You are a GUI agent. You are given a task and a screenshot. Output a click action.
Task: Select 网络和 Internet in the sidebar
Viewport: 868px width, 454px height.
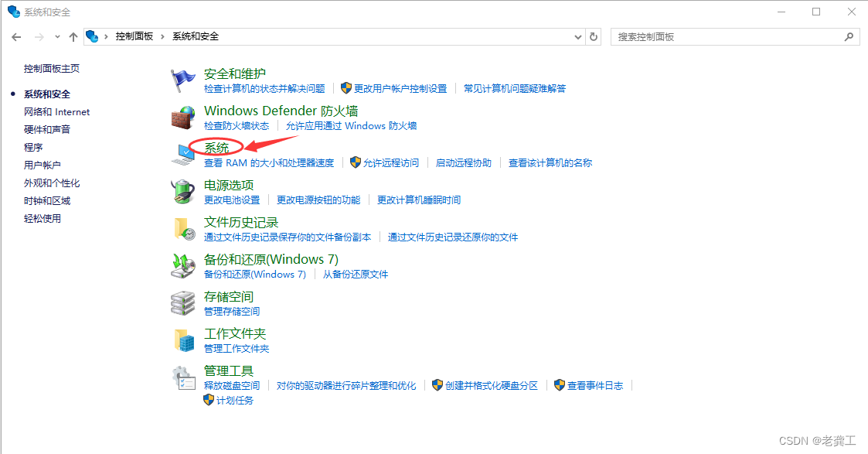56,111
